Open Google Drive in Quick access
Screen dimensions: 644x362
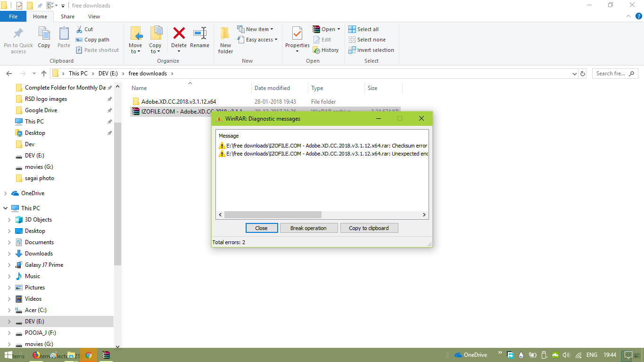[41, 110]
